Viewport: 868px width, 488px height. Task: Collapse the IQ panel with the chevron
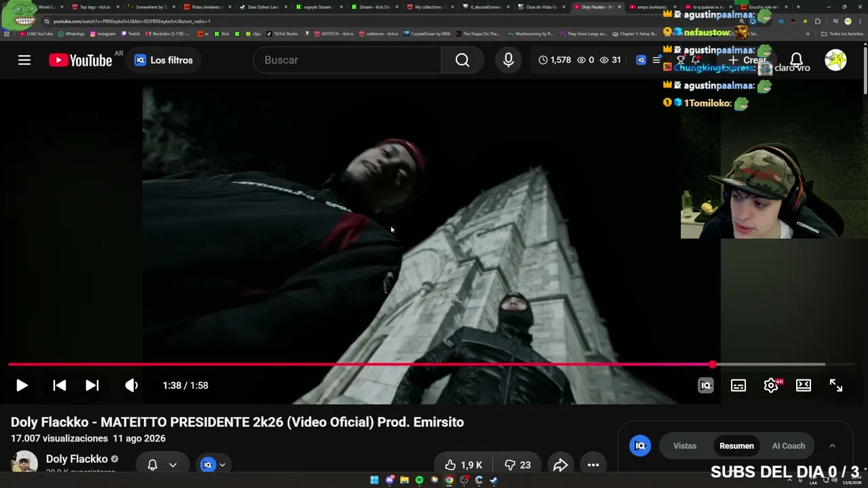pyautogui.click(x=832, y=446)
